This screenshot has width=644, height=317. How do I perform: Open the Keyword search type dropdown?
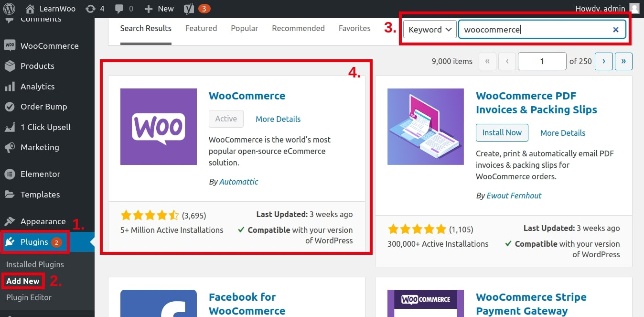tap(429, 29)
